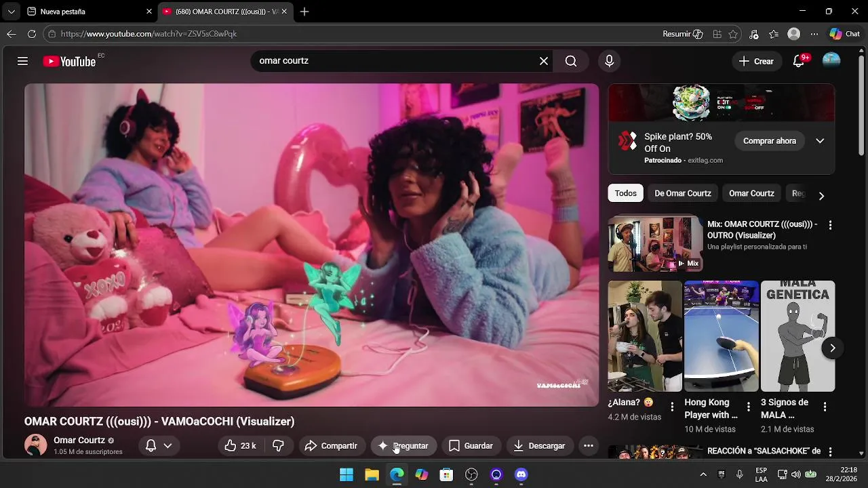Viewport: 868px width, 488px height.
Task: Open Discord from the taskbar
Action: click(521, 474)
